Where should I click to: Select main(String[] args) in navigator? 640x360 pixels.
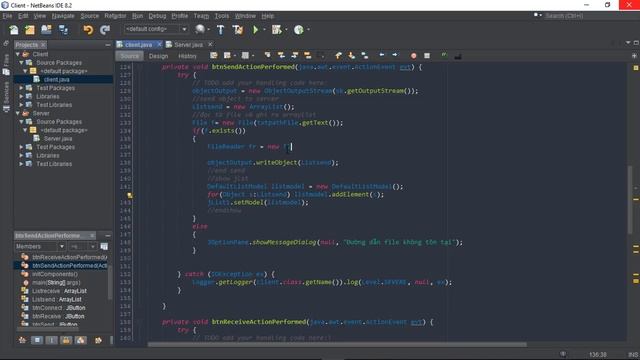(x=56, y=282)
